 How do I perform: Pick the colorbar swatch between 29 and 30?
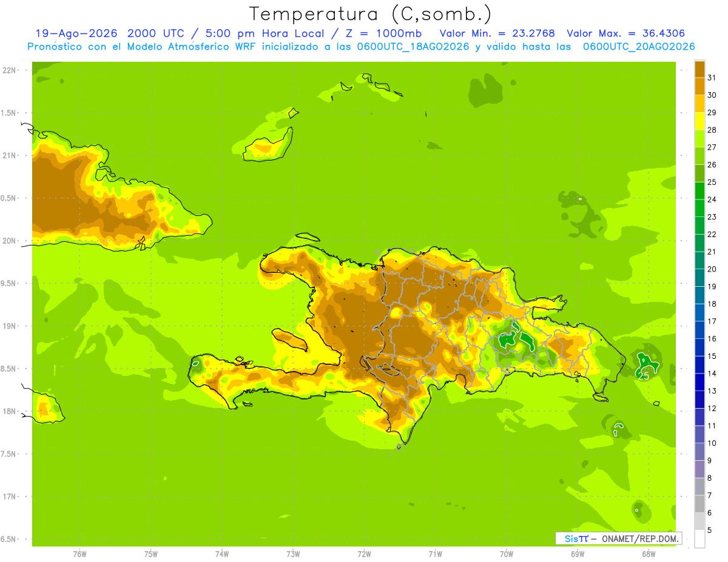(699, 104)
